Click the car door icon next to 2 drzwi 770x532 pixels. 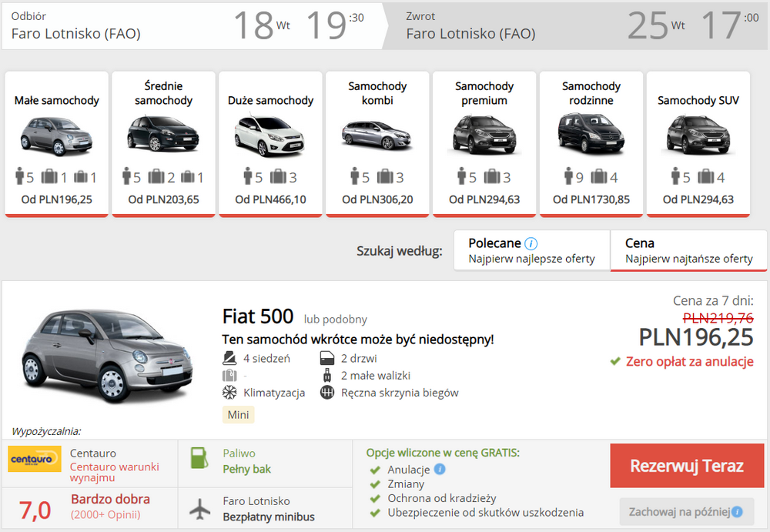pyautogui.click(x=327, y=357)
